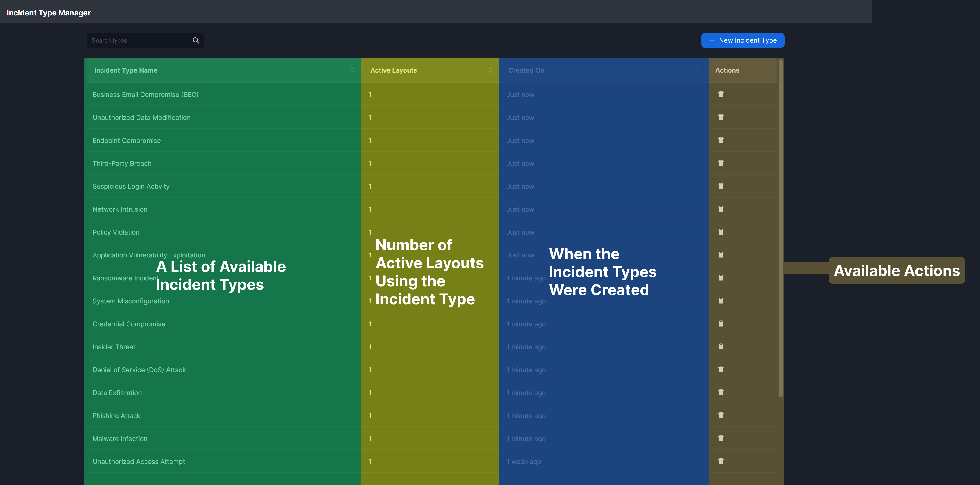Screen dimensions: 980x485
Task: Delete the Network Intrusion incident type
Action: [720, 209]
